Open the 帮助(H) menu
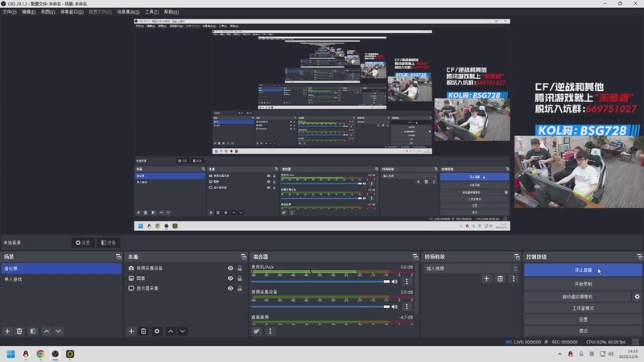Image resolution: width=644 pixels, height=362 pixels. click(171, 12)
